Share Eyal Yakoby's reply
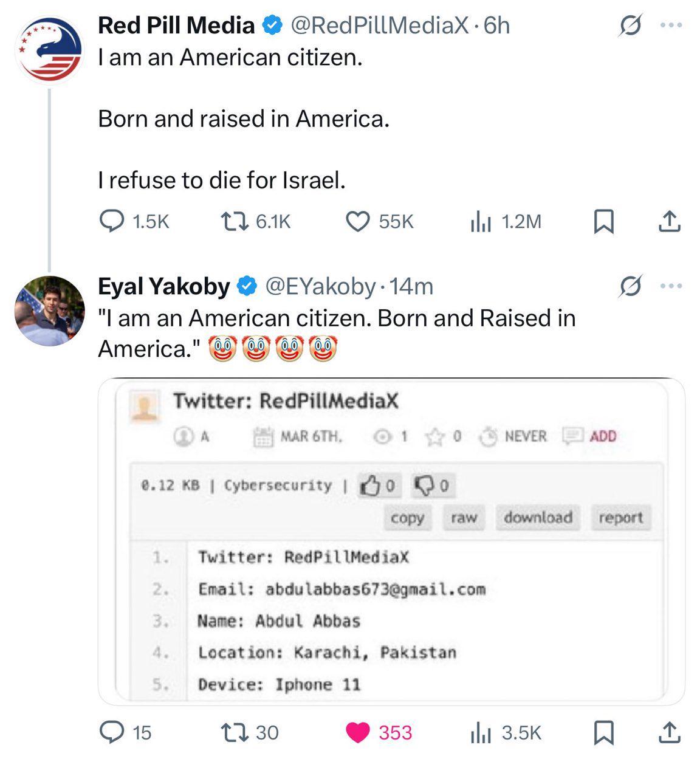 (670, 732)
